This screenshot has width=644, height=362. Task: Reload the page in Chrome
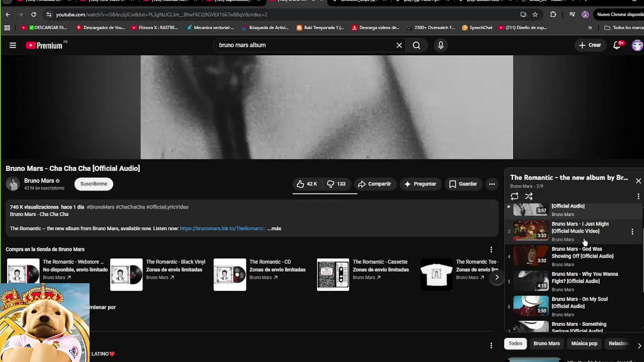(x=33, y=15)
